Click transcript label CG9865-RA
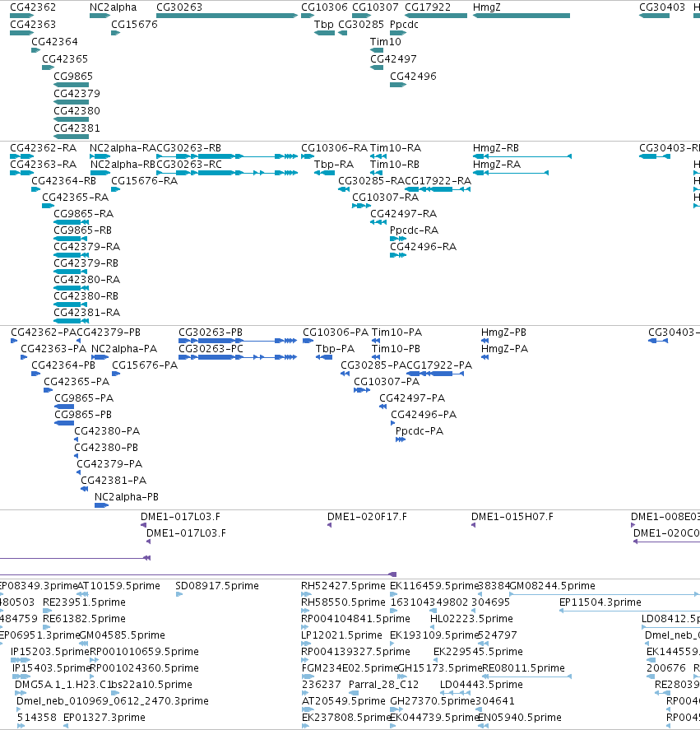This screenshot has width=700, height=730. [x=83, y=214]
